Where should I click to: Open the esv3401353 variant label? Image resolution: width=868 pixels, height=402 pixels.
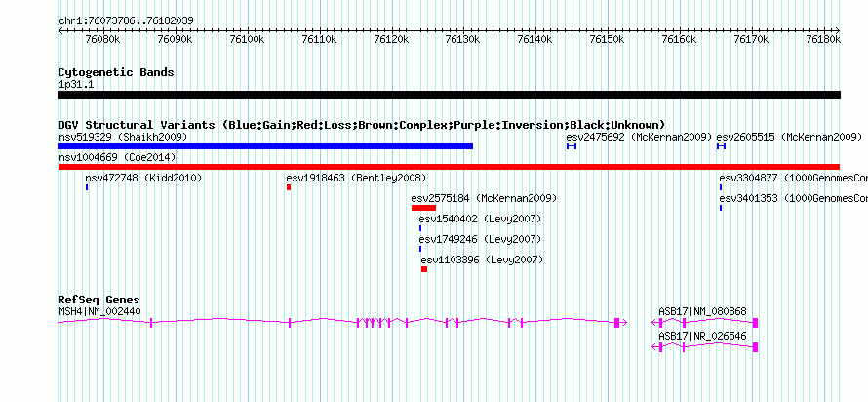pyautogui.click(x=793, y=198)
